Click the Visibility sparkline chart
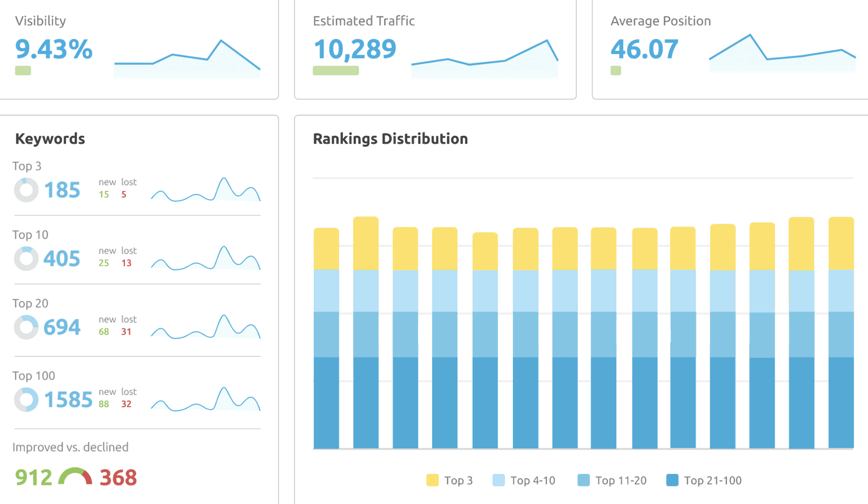868x504 pixels. [x=187, y=58]
